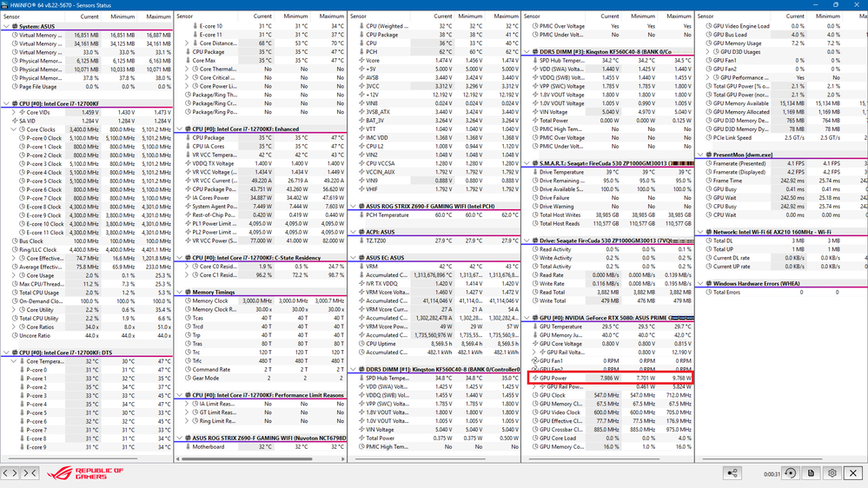
Task: Click the icon beside Page File Usage
Action: coord(15,86)
